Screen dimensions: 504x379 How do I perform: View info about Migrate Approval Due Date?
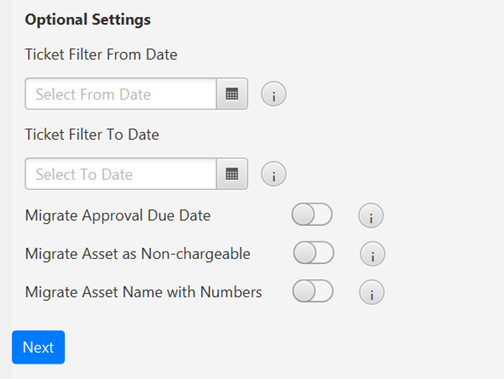371,216
